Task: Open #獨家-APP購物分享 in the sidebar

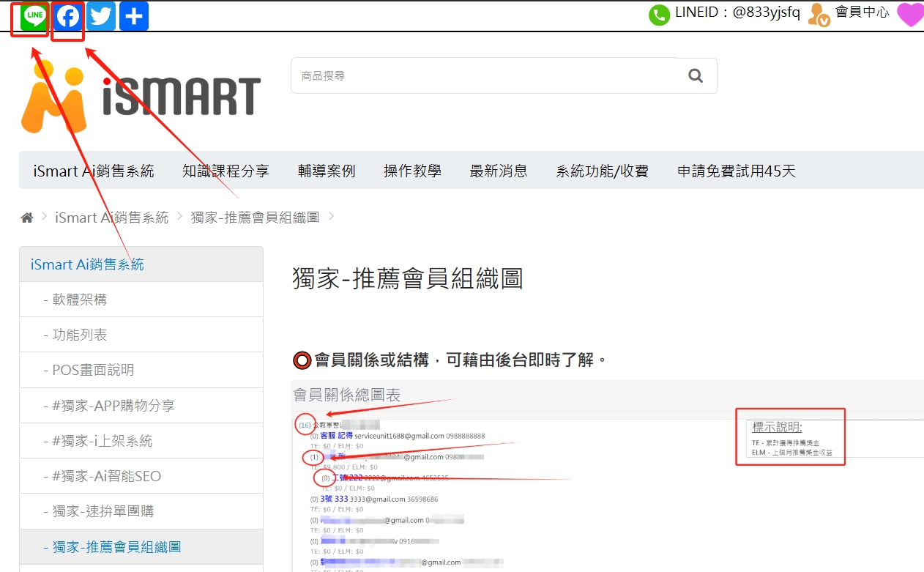Action: pyautogui.click(x=141, y=405)
